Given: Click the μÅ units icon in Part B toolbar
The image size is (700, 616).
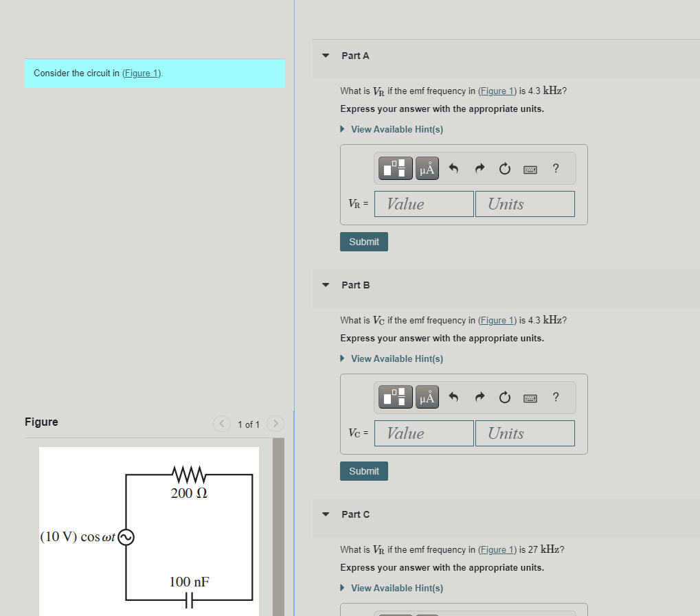Looking at the screenshot, I should [427, 397].
